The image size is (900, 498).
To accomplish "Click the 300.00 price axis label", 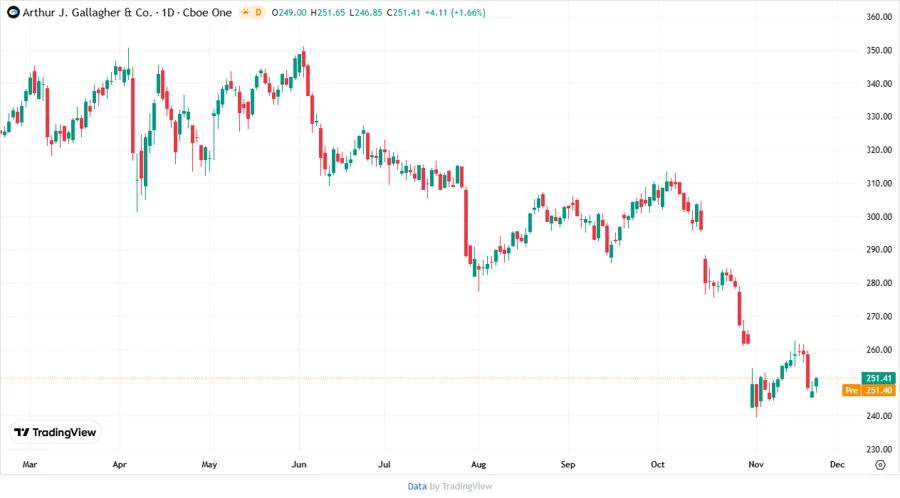I will tap(879, 216).
